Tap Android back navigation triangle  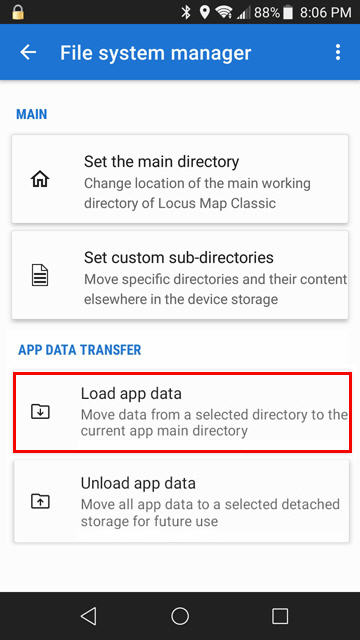89,616
